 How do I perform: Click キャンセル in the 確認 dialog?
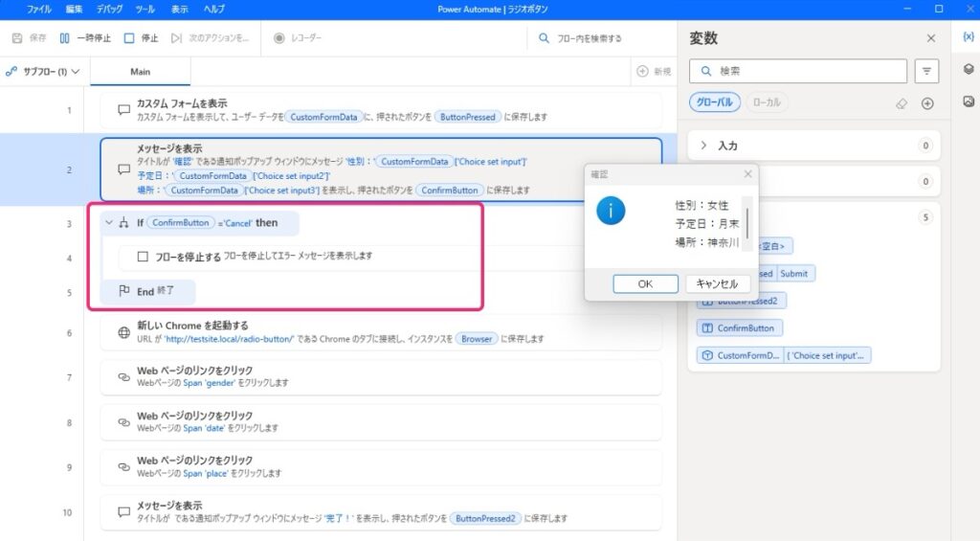point(717,284)
